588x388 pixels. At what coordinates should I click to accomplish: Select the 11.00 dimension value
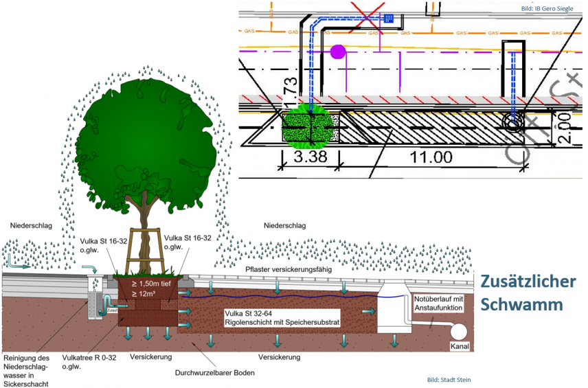click(x=431, y=157)
